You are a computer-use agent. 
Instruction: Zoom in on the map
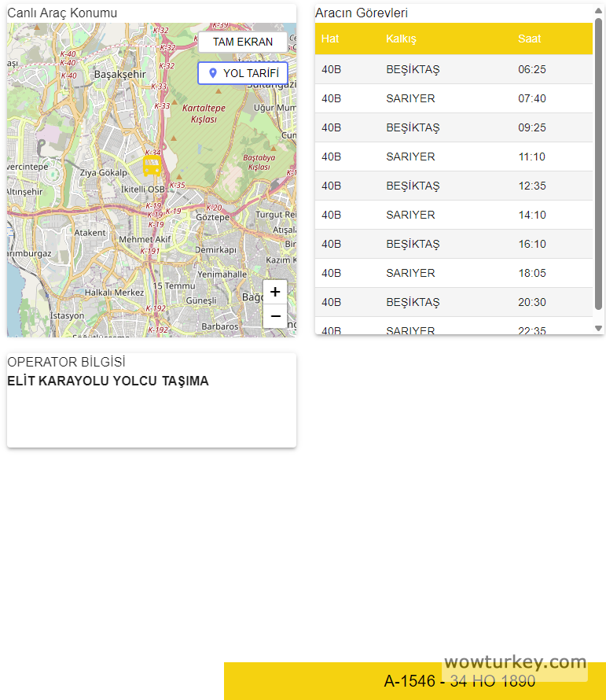pyautogui.click(x=275, y=292)
